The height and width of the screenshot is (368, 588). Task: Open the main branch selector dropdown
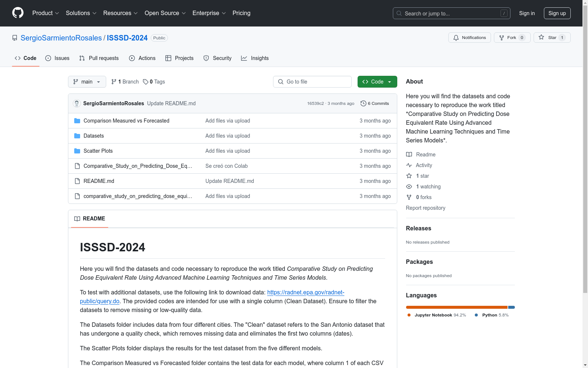(87, 82)
